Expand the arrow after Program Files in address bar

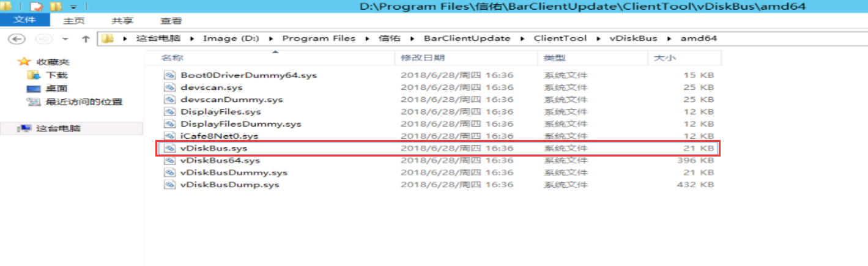pos(368,39)
